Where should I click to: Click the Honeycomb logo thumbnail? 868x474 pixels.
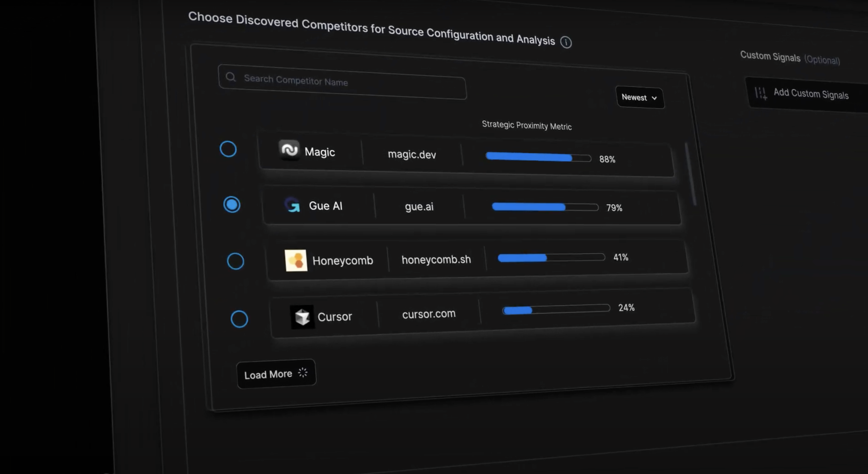coord(296,260)
